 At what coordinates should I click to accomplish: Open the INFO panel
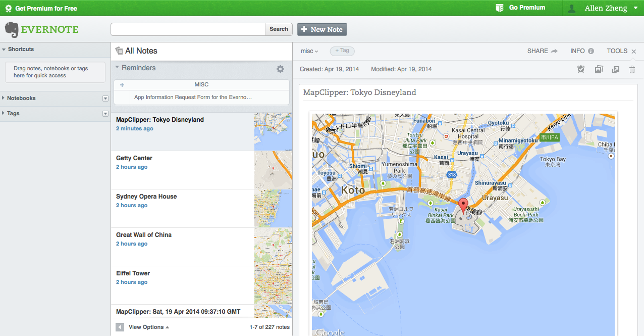click(x=582, y=51)
